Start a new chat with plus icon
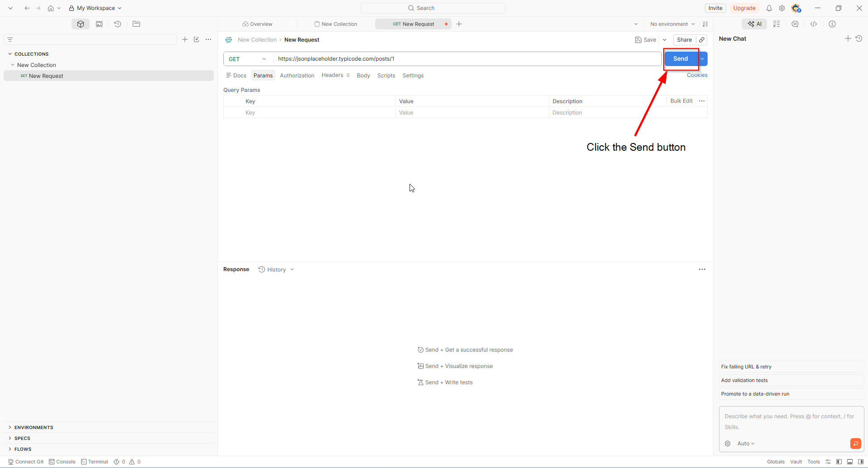The image size is (868, 468). point(848,39)
